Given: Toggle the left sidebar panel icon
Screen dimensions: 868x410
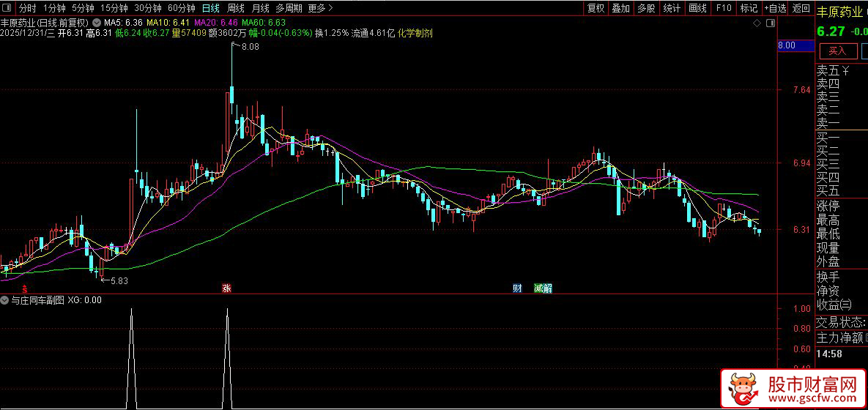Looking at the screenshot, I should pos(8,8).
